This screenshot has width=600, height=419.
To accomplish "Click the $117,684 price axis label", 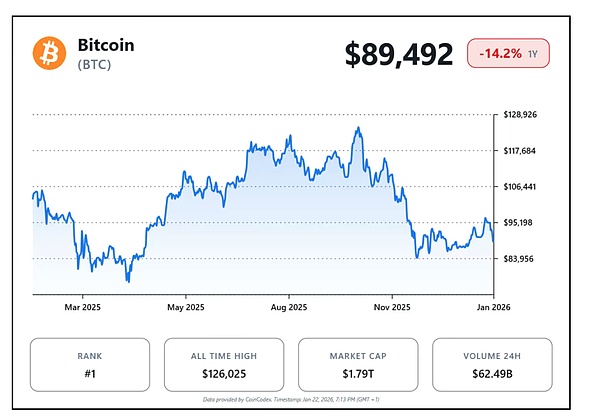I will pyautogui.click(x=522, y=151).
